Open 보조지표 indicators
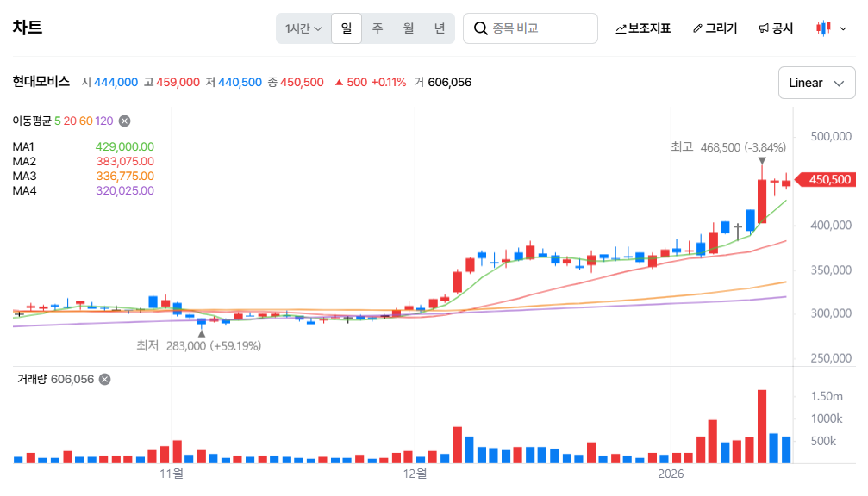The height and width of the screenshot is (496, 868). tap(643, 28)
